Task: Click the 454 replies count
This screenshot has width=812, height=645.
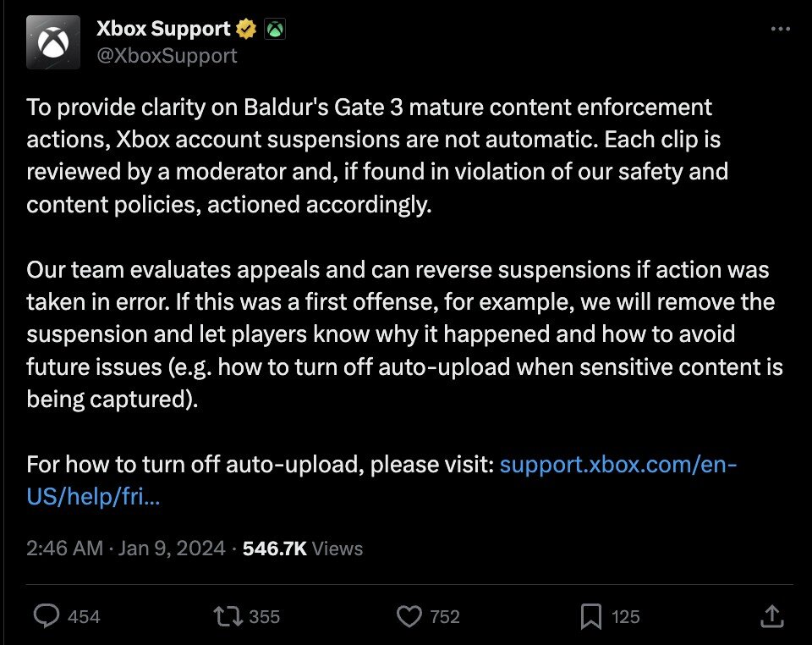Action: tap(83, 617)
